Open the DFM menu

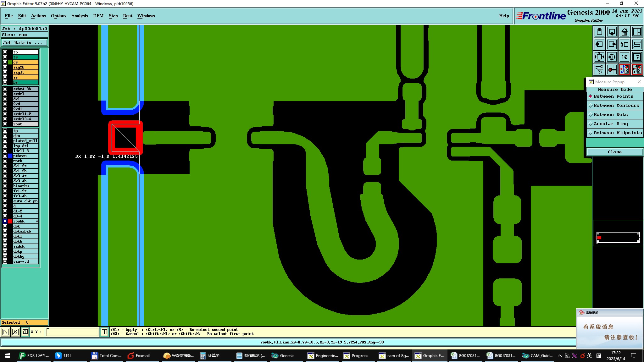point(98,16)
